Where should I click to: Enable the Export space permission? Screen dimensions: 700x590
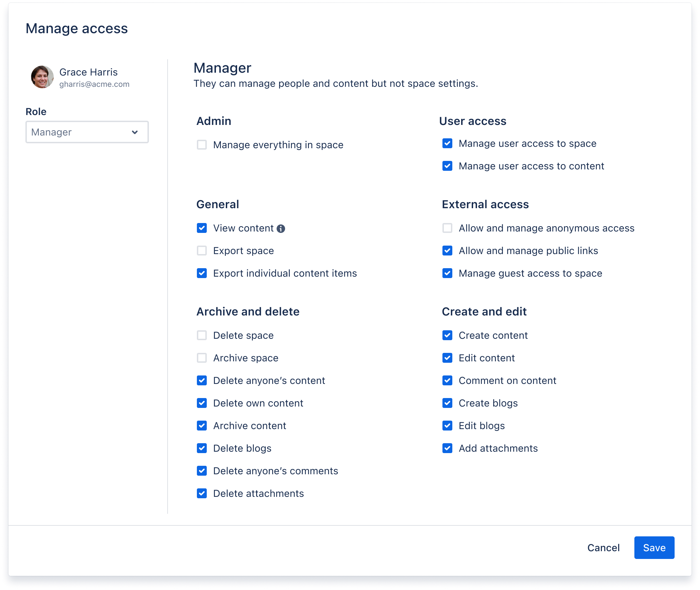coord(201,251)
